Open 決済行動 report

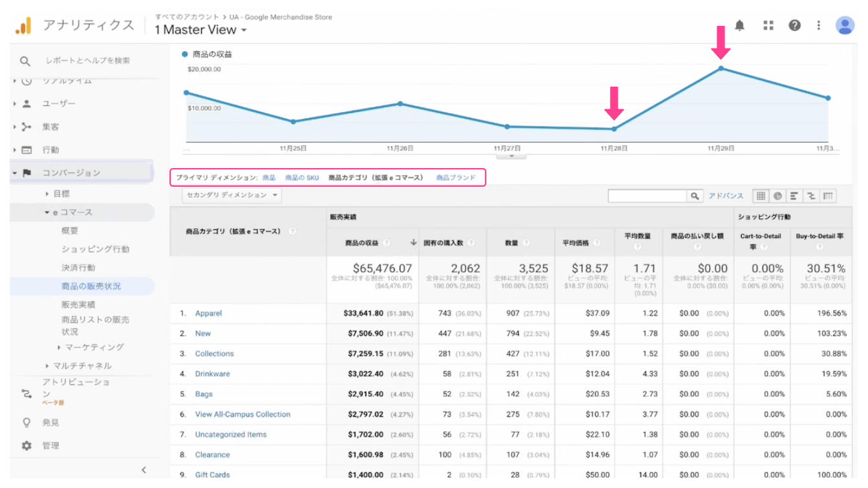click(78, 268)
